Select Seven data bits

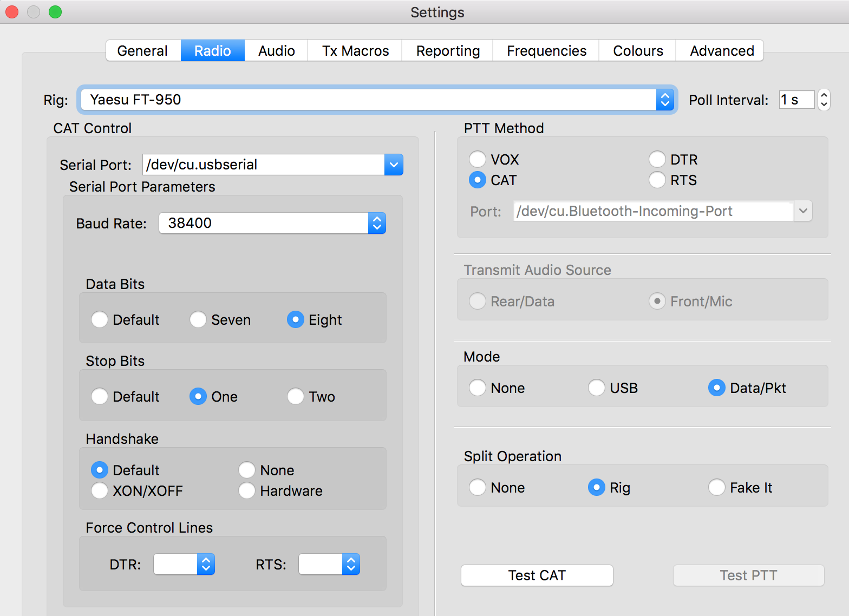(198, 319)
